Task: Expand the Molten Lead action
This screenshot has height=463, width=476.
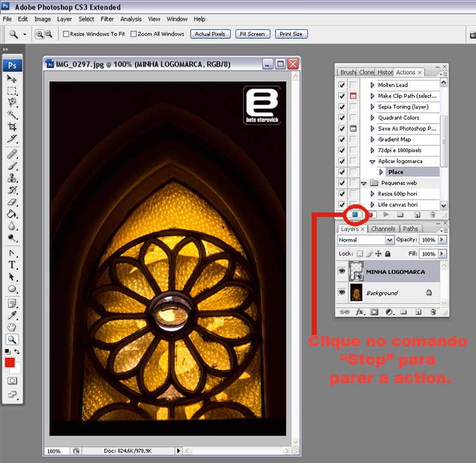Action: (373, 85)
